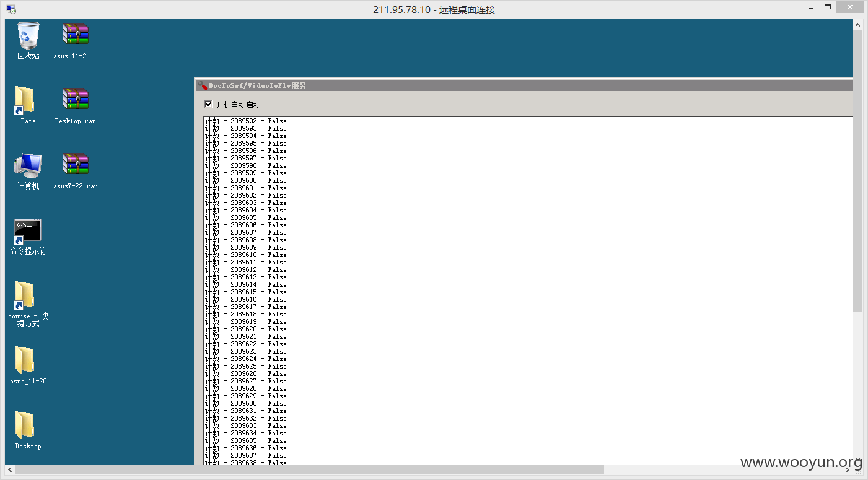Screen dimensions: 868x480
Task: Click log line 2089600 - False
Action: tap(246, 181)
